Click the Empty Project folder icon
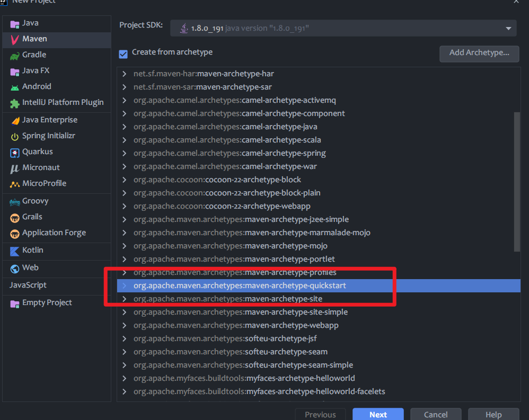The image size is (529, 420). click(x=14, y=303)
